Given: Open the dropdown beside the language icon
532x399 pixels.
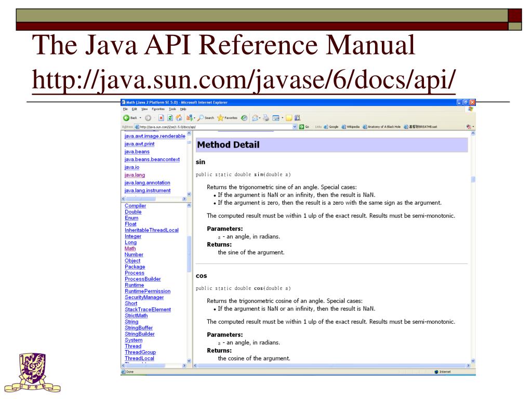Looking at the screenshot, I should pos(194,118).
